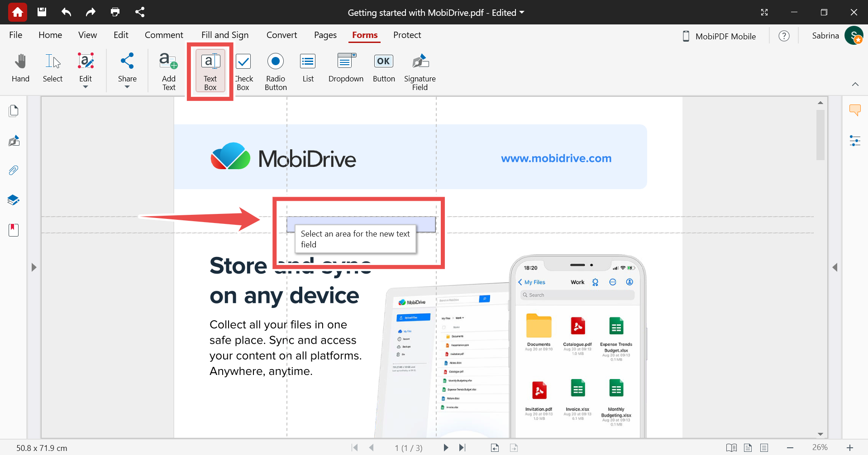This screenshot has height=455, width=868.
Task: Select the Hand tool
Action: click(20, 68)
